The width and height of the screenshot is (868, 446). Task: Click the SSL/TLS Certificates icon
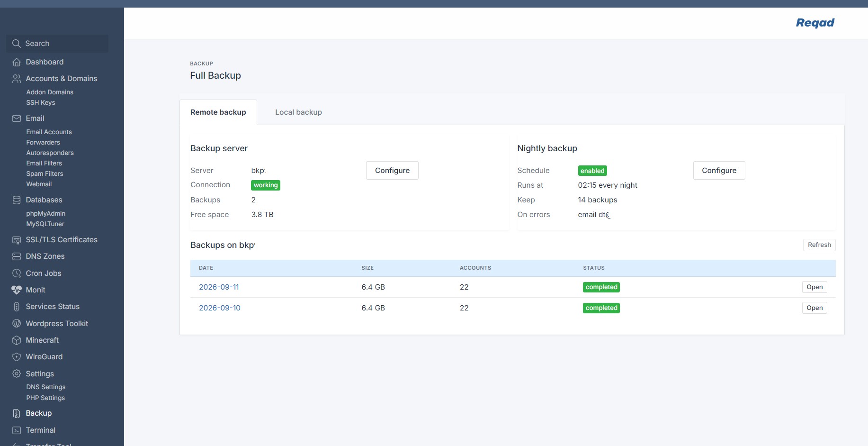17,240
